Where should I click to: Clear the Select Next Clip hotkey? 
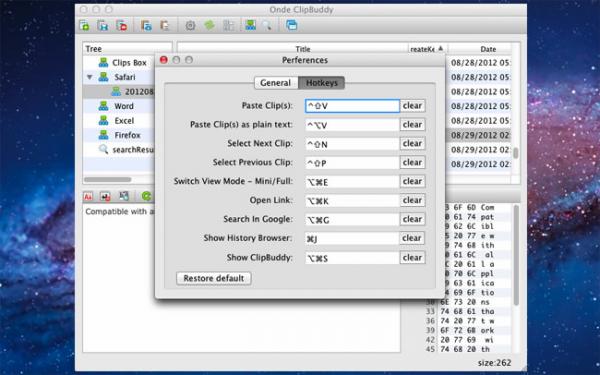point(412,143)
